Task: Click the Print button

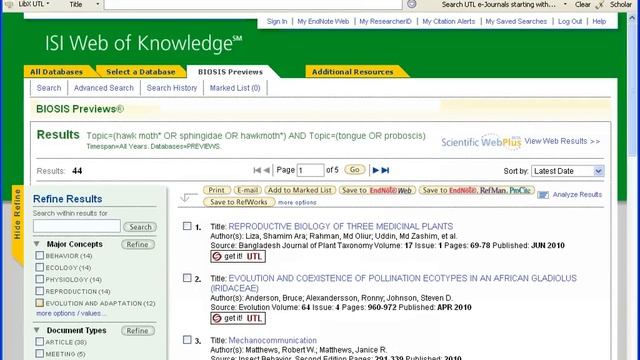Action: tap(217, 190)
